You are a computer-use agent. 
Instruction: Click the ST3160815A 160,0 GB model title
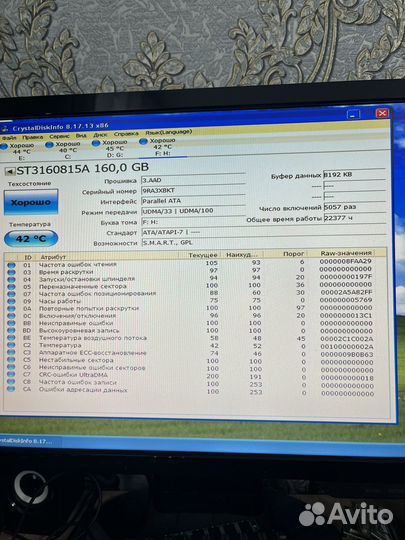coord(83,169)
